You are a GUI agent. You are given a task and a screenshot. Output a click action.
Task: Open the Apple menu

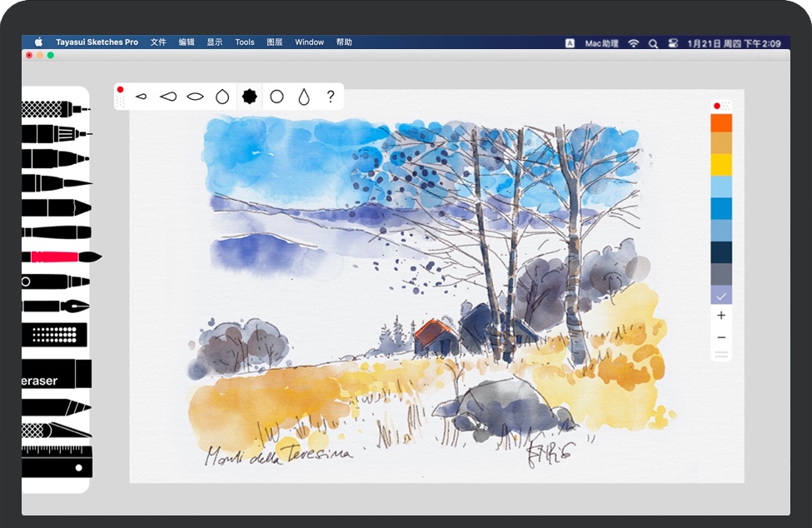(39, 42)
